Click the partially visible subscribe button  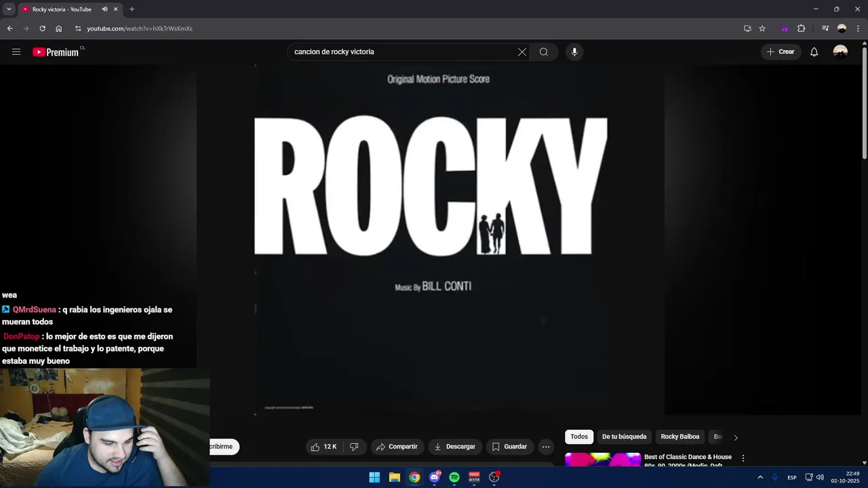coord(224,447)
